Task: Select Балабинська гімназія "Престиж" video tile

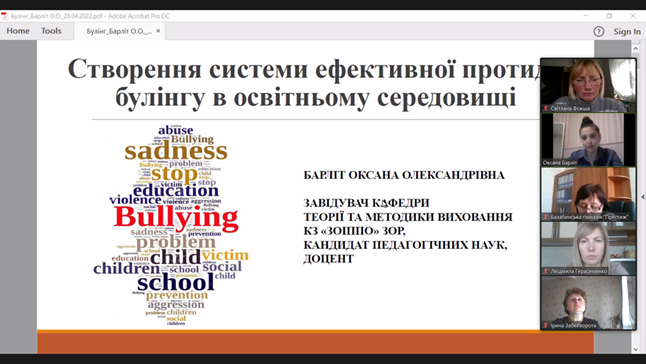Action: pyautogui.click(x=588, y=194)
